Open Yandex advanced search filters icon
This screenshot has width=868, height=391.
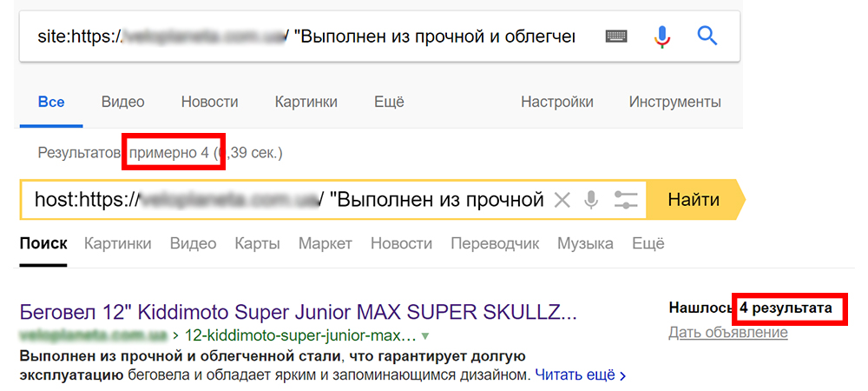626,200
